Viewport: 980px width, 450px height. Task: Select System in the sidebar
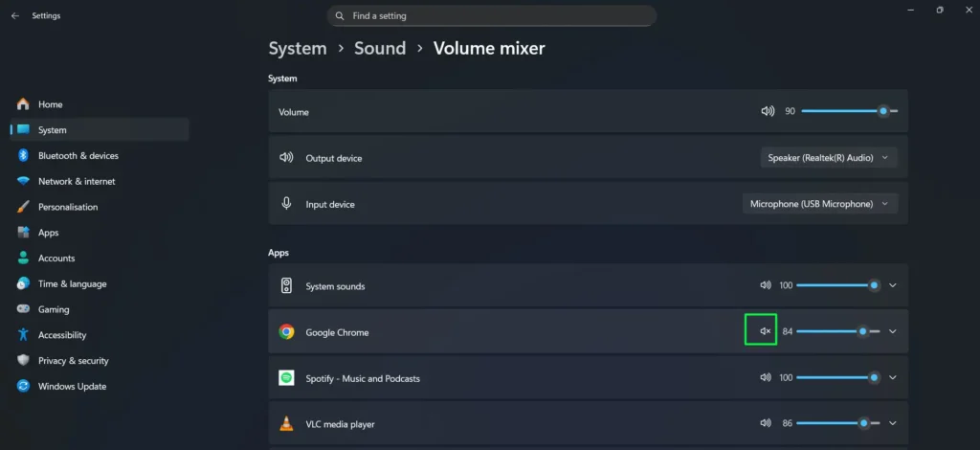[x=100, y=130]
